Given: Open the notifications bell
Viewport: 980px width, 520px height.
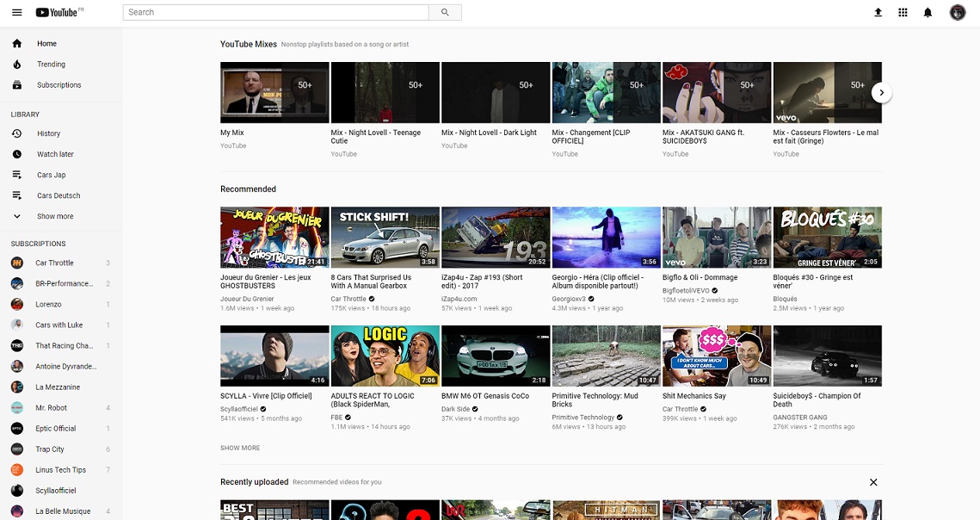Looking at the screenshot, I should pyautogui.click(x=928, y=13).
